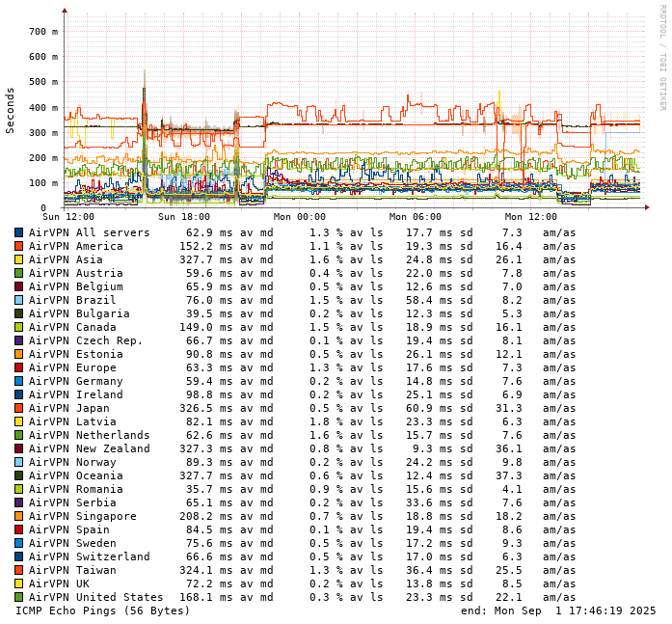Click the AirVPN Netherlands legend swatch
672x624 pixels.
tap(19, 435)
